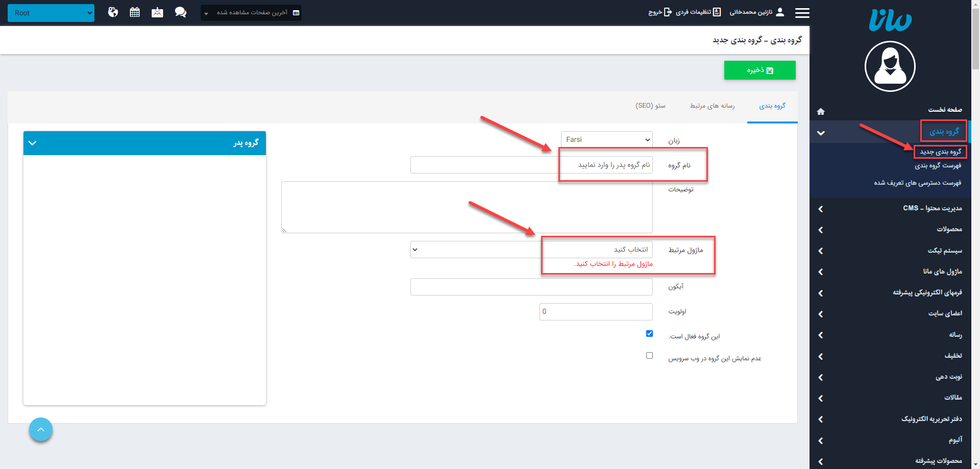Click the globe icon in top bar
The width and height of the screenshot is (980, 469).
pos(113,12)
